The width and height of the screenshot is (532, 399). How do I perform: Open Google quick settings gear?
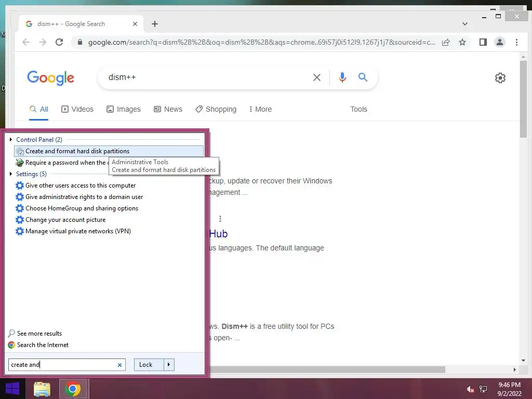coord(500,78)
